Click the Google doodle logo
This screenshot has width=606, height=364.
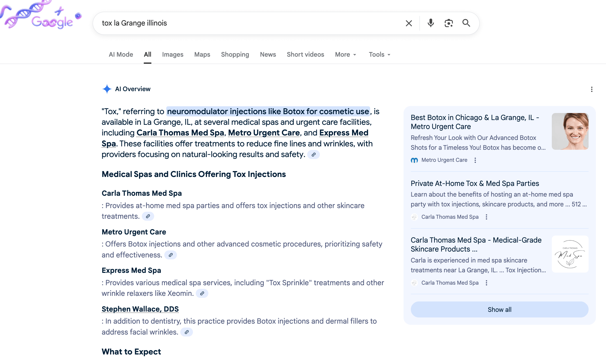click(x=41, y=15)
